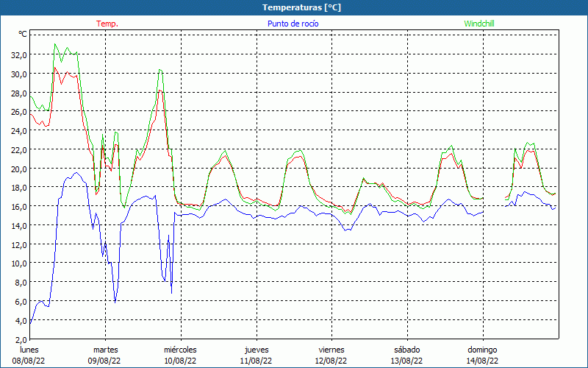Screen dimensions: 588x368
Task: Click the 4,0 y-axis value
Action: click(21, 321)
